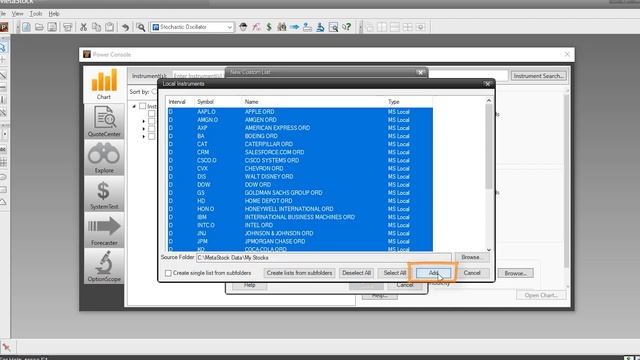Cancel the Local Instruments dialog

click(x=472, y=273)
